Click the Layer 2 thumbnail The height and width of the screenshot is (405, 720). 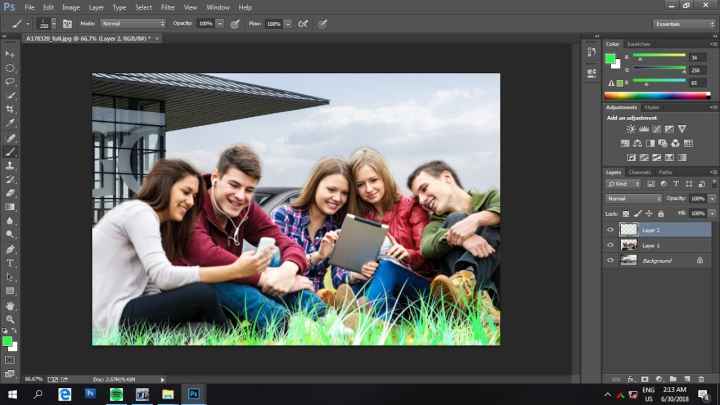[x=629, y=229]
